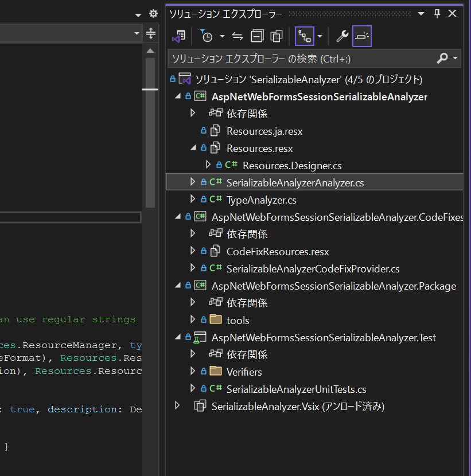The image size is (471, 476).
Task: Click the Resources.resx file icon
Action: [x=215, y=148]
